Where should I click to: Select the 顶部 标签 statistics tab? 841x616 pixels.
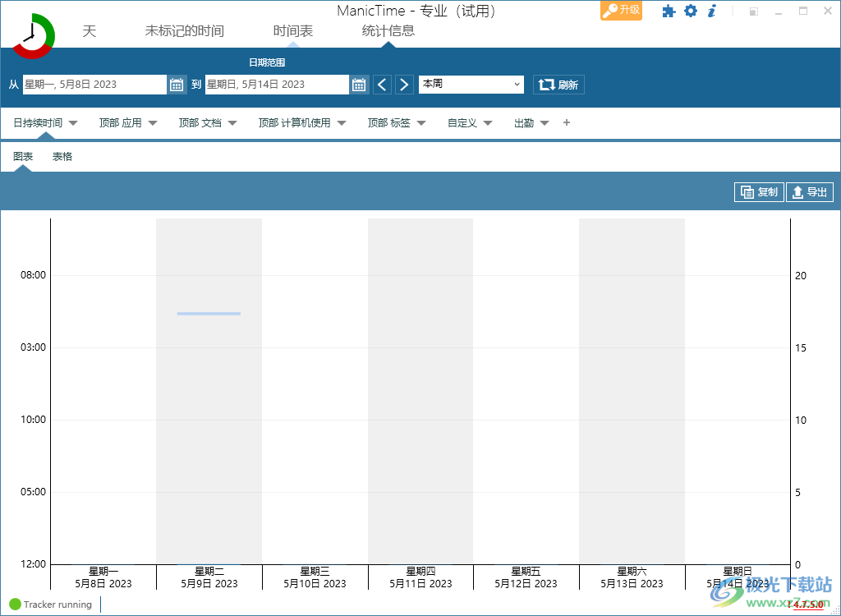388,123
